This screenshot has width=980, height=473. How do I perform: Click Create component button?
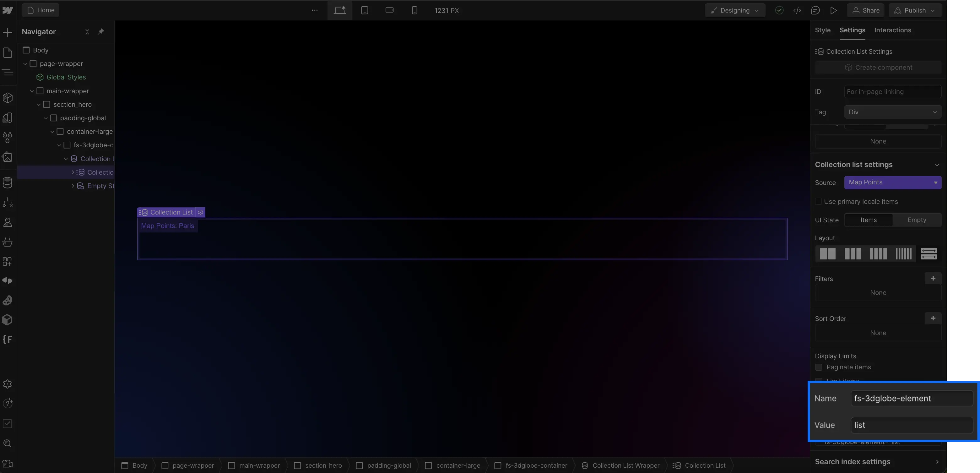point(878,67)
